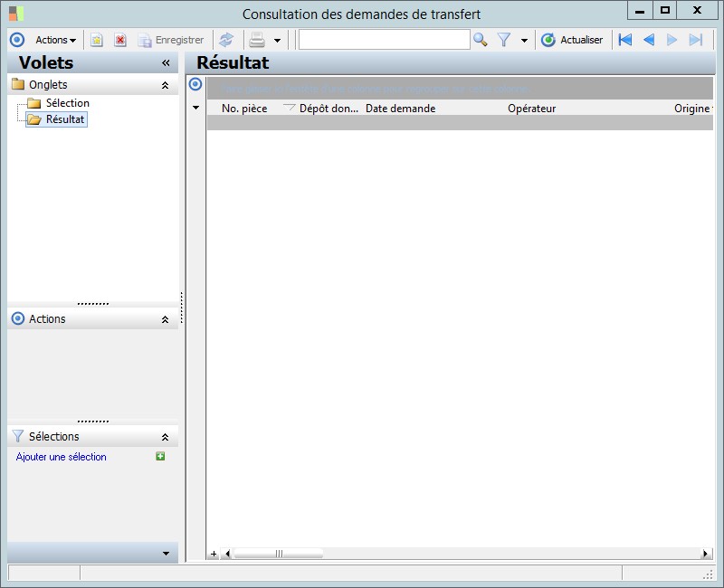The height and width of the screenshot is (588, 724).
Task: Click the funnel filter toolbar icon
Action: coord(504,40)
